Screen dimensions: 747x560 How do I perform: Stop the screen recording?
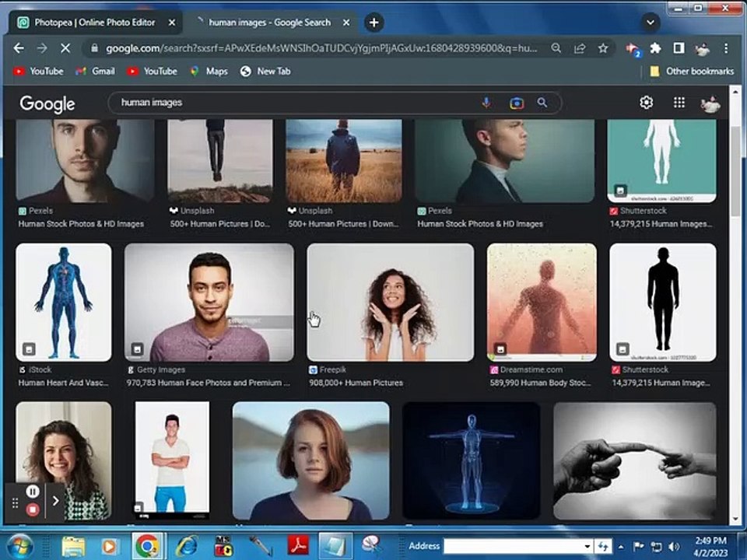coord(33,509)
